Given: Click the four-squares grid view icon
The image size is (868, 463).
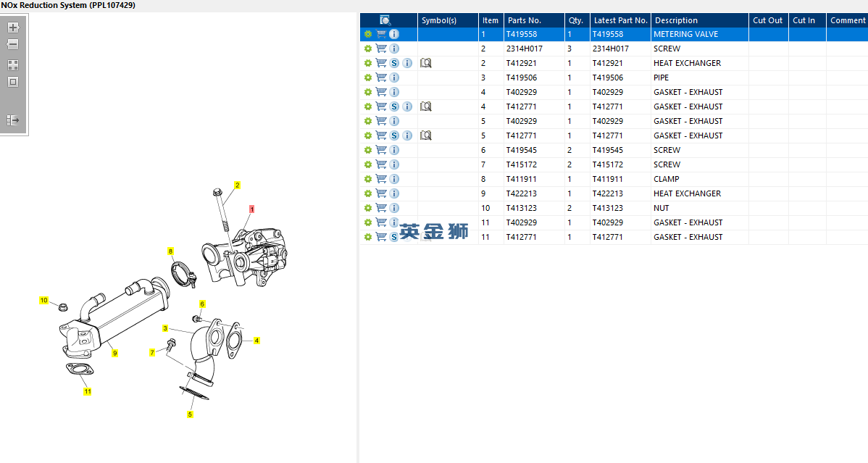Looking at the screenshot, I should pyautogui.click(x=12, y=64).
